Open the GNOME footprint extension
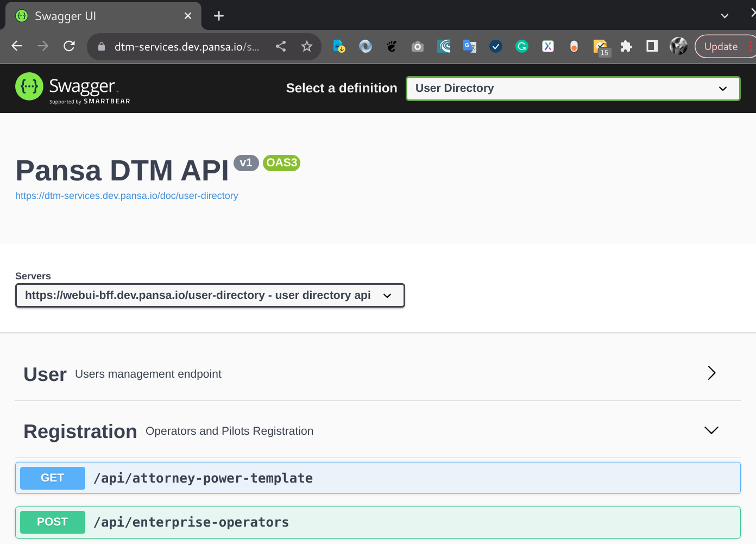This screenshot has height=544, width=756. click(x=392, y=46)
